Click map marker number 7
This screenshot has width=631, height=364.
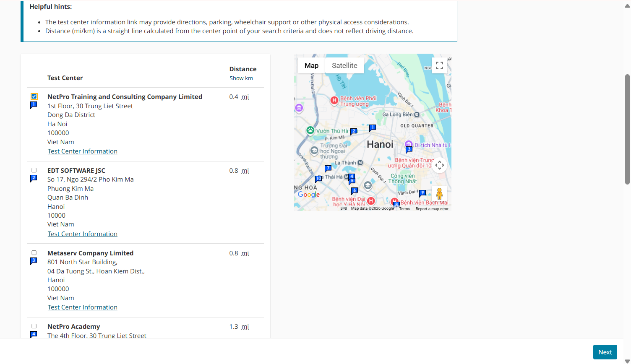point(328,169)
